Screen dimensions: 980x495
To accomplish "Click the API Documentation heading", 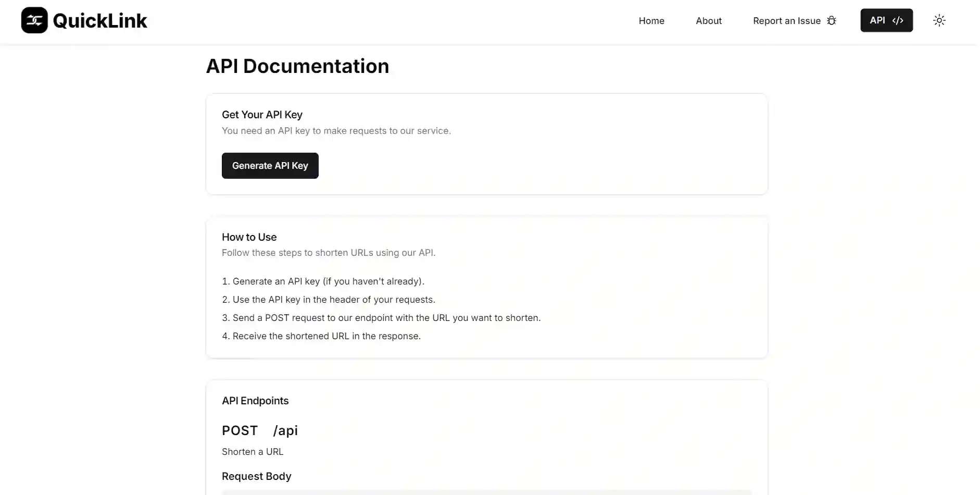I will pyautogui.click(x=297, y=66).
